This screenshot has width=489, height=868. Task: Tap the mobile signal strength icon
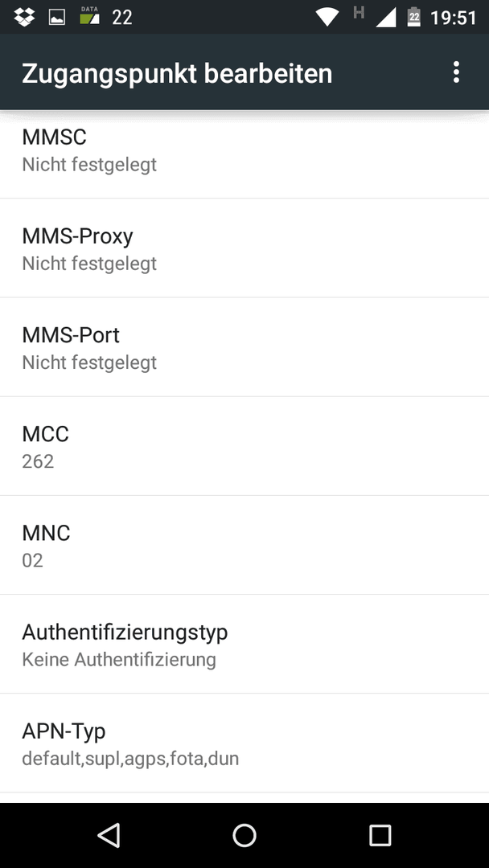click(x=386, y=18)
